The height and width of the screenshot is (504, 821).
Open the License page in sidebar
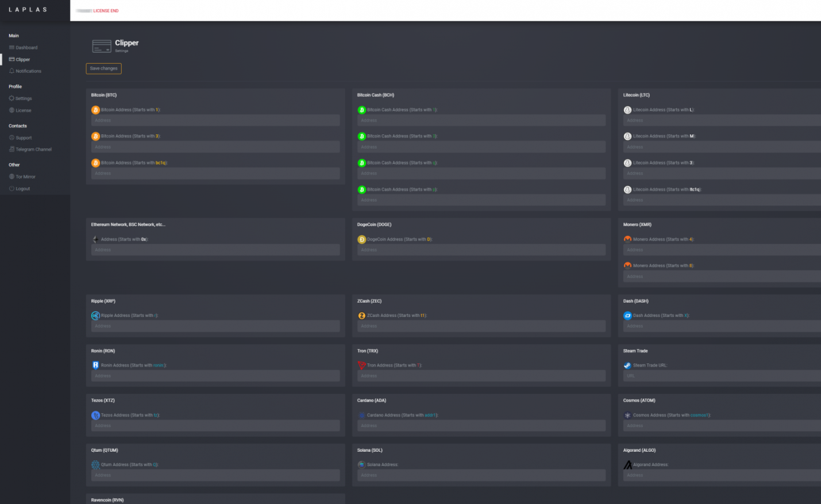[20, 110]
